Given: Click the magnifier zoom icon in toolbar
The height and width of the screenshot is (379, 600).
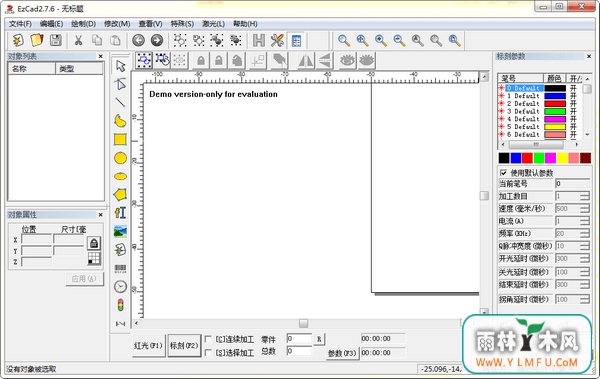Looking at the screenshot, I should pyautogui.click(x=344, y=40).
